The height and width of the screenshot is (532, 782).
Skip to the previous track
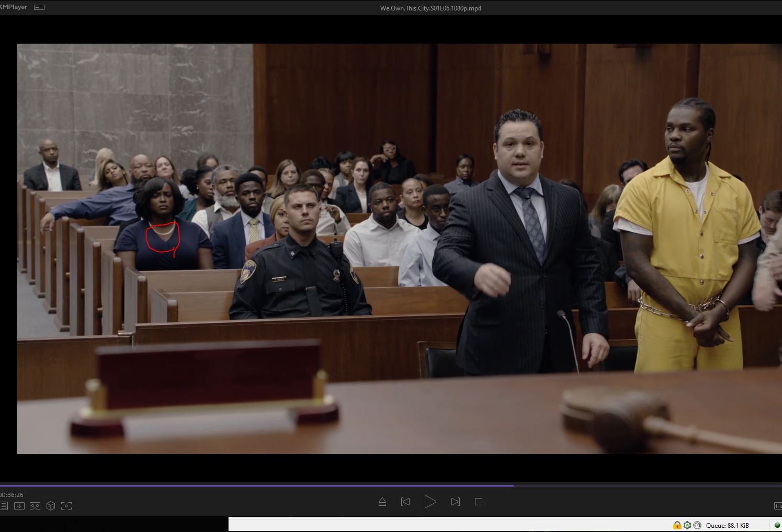(x=405, y=502)
